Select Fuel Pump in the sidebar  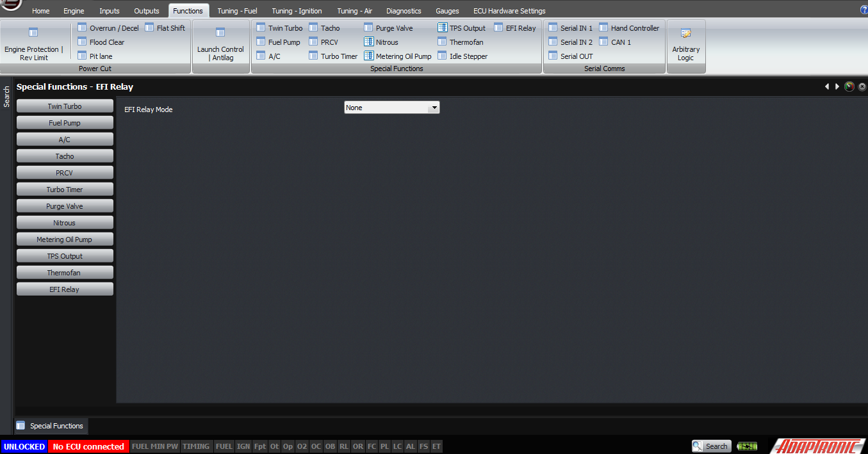point(65,123)
